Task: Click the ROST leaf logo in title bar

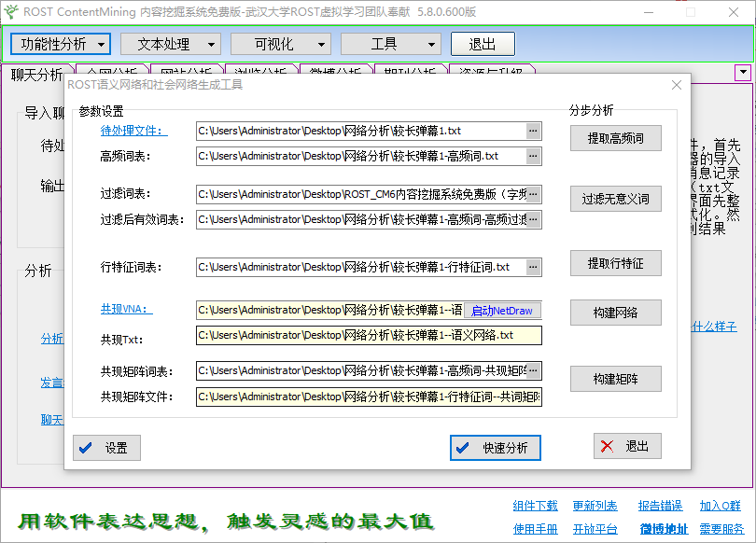Action: (x=13, y=12)
